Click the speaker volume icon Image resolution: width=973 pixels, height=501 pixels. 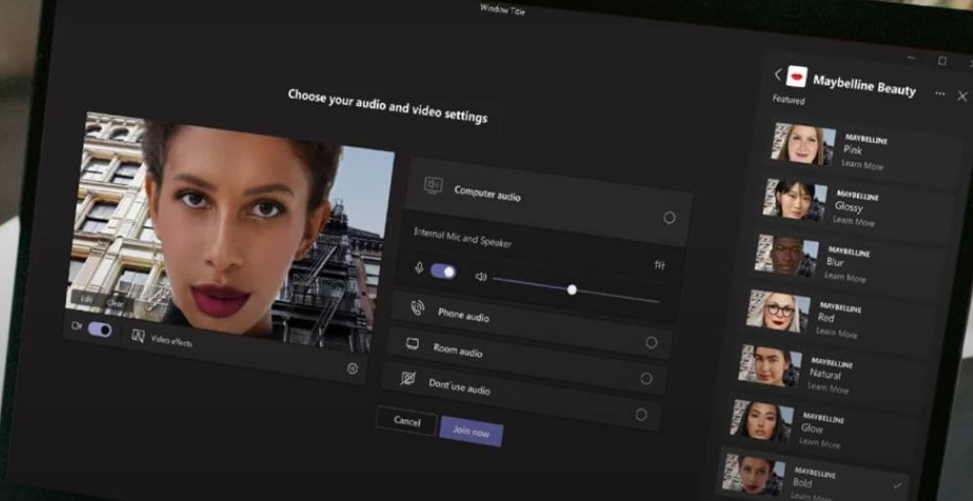click(480, 276)
